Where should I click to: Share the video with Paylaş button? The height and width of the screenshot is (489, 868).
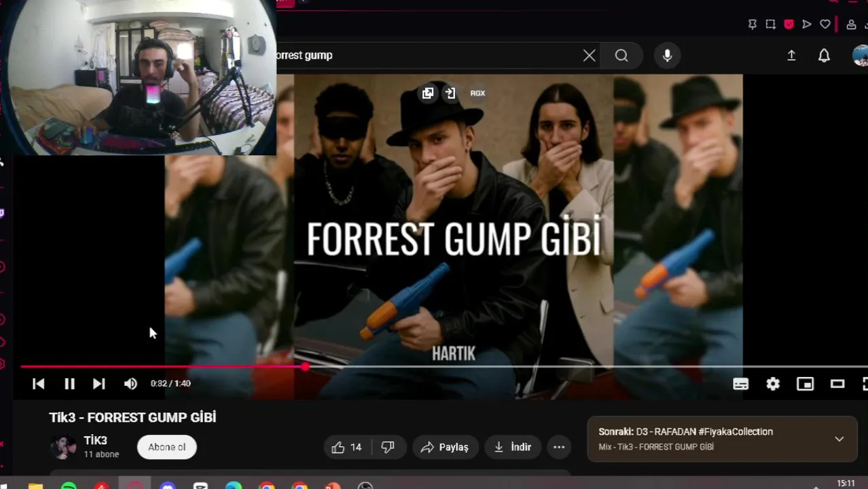445,447
